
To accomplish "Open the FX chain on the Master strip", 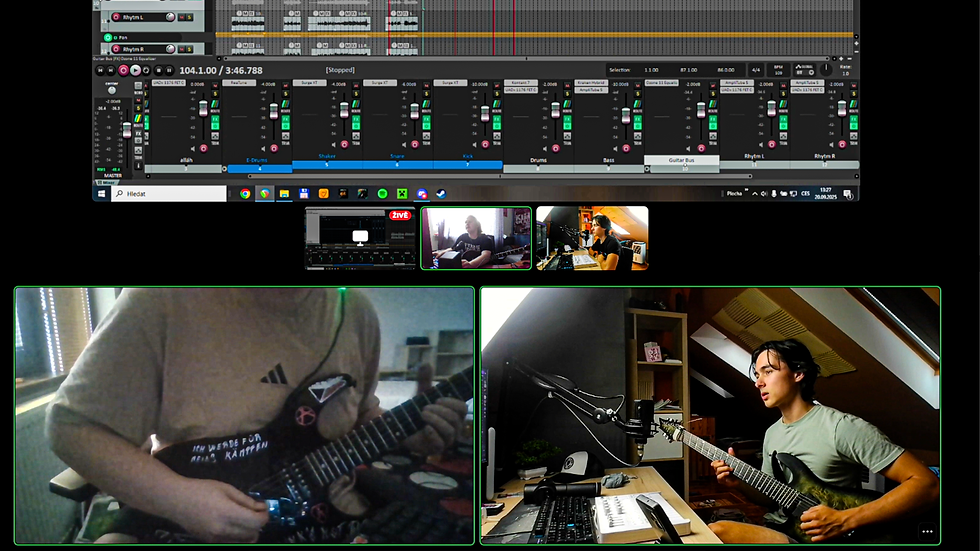I will (139, 134).
